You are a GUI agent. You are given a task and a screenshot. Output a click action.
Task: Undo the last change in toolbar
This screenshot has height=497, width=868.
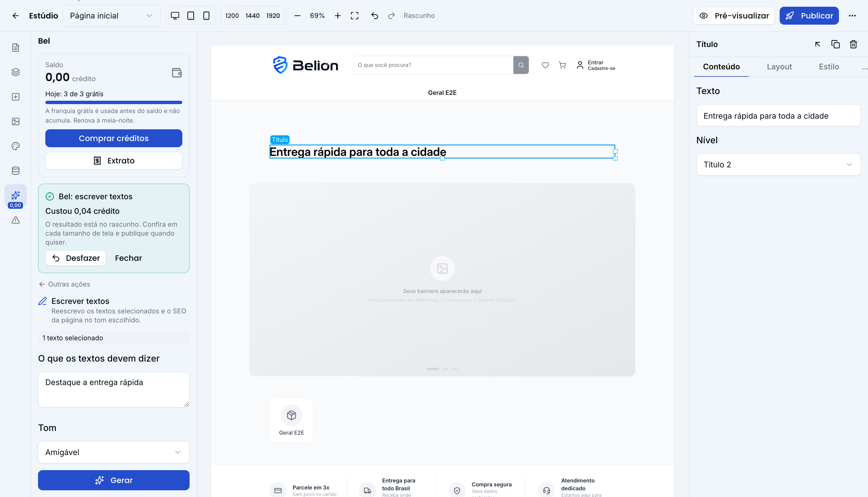pos(374,16)
